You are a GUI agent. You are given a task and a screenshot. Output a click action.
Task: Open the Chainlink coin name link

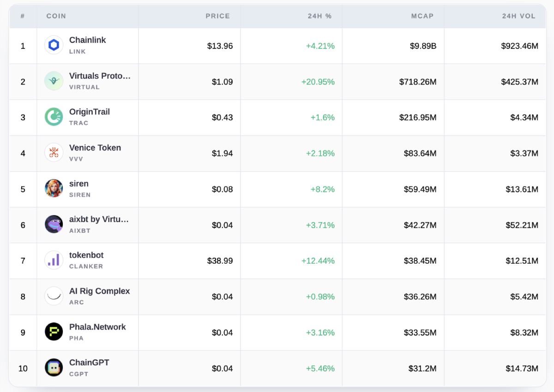click(87, 40)
